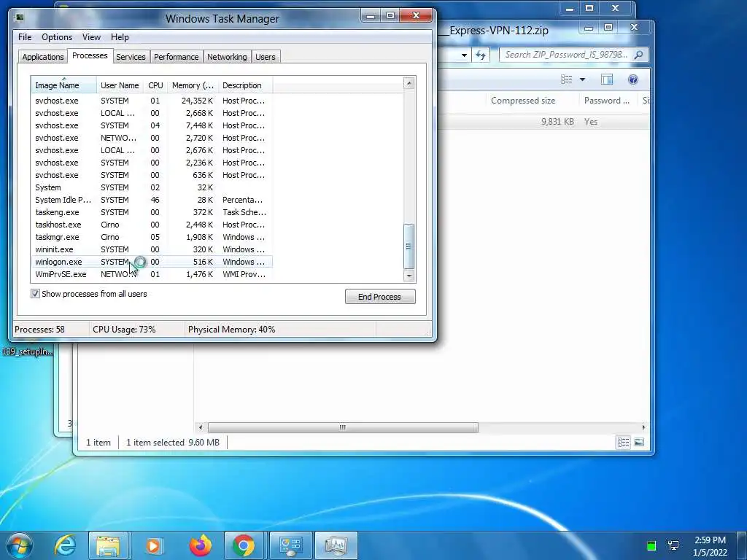The width and height of the screenshot is (747, 560).
Task: Sort by Memory column header
Action: click(193, 85)
